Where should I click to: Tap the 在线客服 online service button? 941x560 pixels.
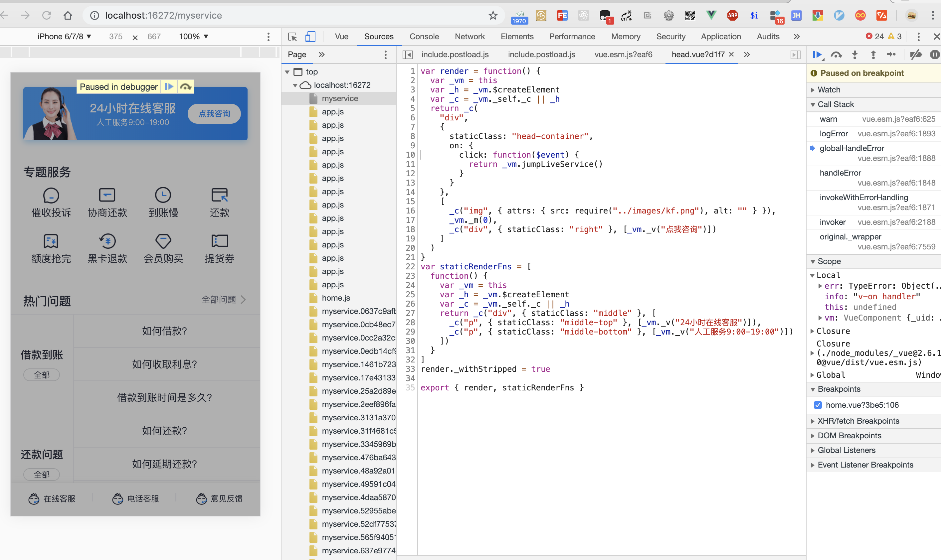coord(52,499)
